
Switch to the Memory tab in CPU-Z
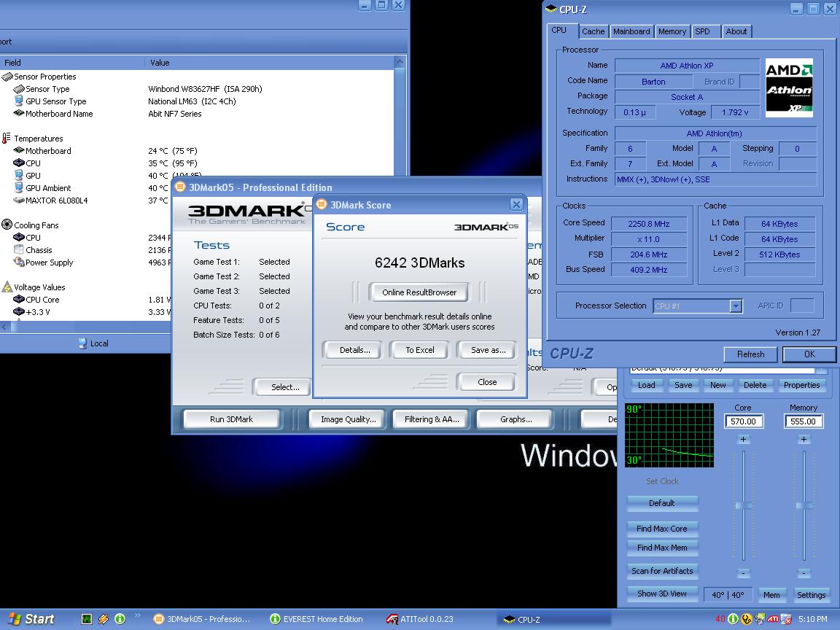point(672,31)
